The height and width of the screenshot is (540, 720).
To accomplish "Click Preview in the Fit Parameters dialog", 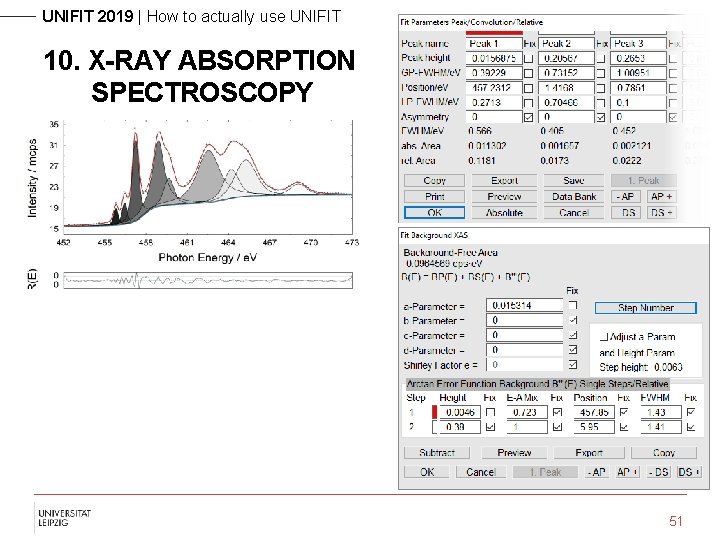I will (504, 197).
